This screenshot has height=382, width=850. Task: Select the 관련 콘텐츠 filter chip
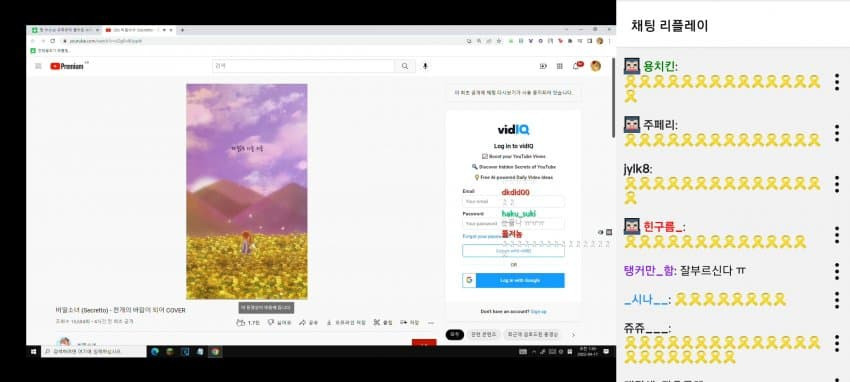(484, 335)
